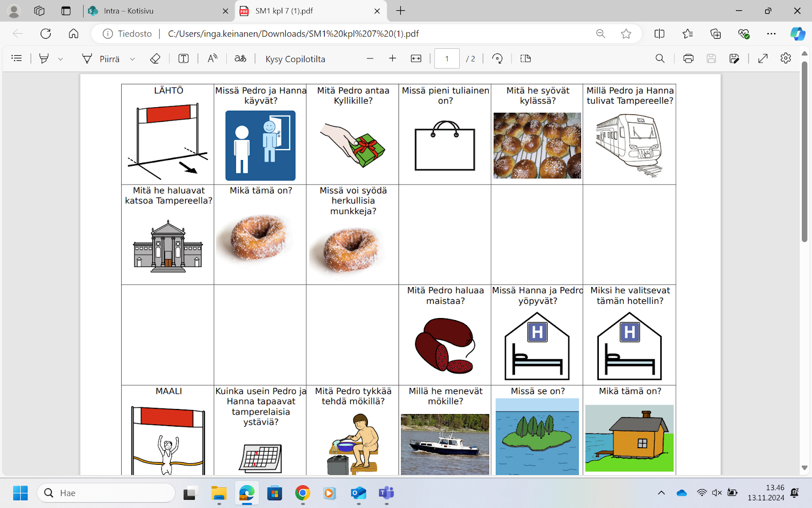Select SM1 kpl 7 (1).pdf tab
Image resolution: width=812 pixels, height=508 pixels.
point(310,11)
